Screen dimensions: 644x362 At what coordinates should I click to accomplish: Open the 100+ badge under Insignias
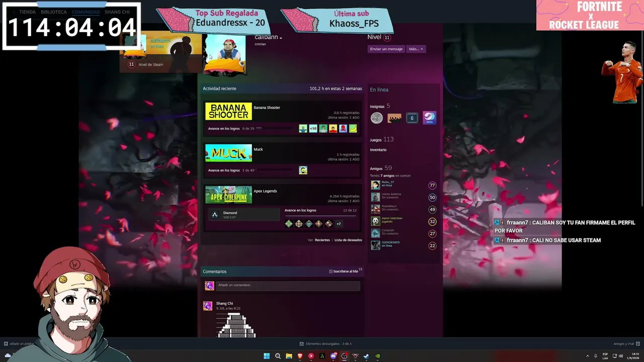394,118
